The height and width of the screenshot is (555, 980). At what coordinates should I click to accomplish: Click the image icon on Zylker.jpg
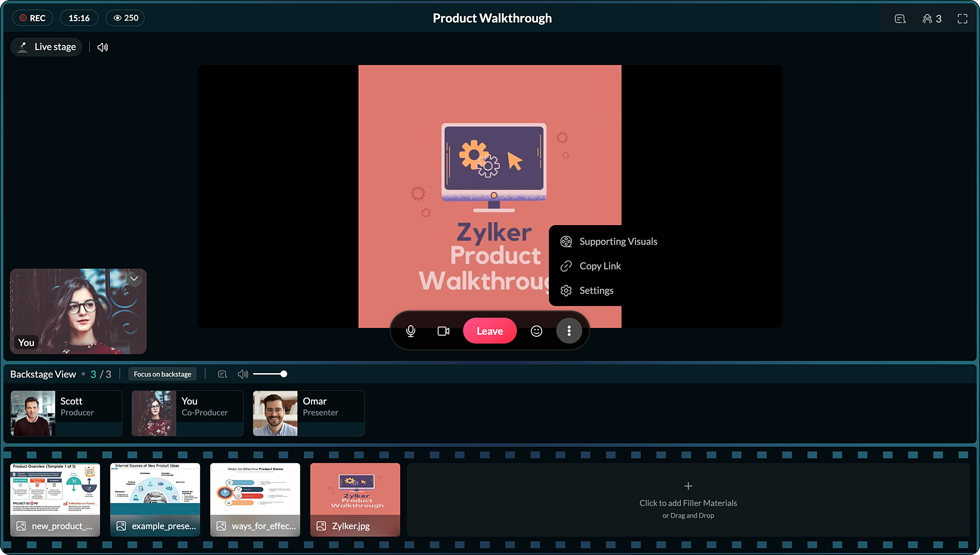coord(321,526)
